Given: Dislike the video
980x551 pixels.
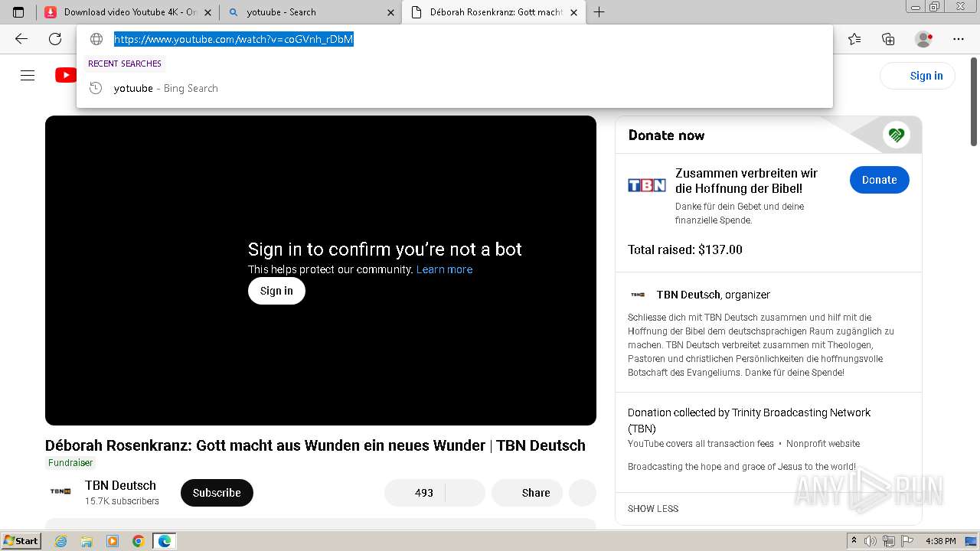Looking at the screenshot, I should (x=465, y=493).
